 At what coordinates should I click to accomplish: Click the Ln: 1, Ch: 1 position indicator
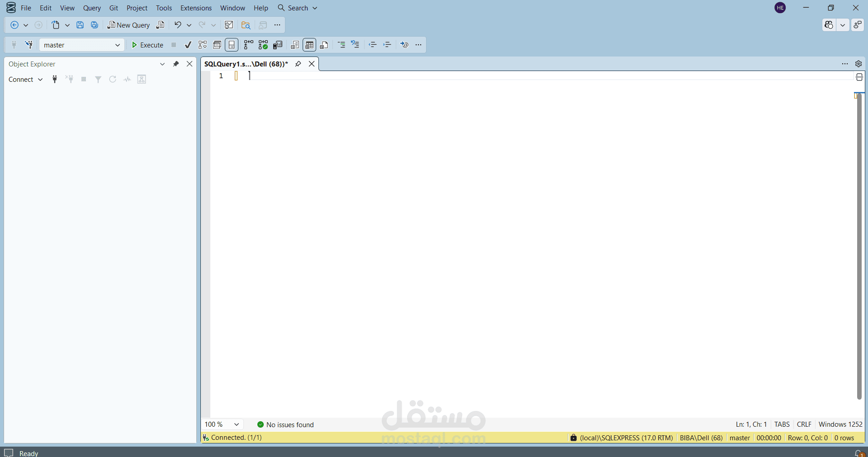(751, 424)
